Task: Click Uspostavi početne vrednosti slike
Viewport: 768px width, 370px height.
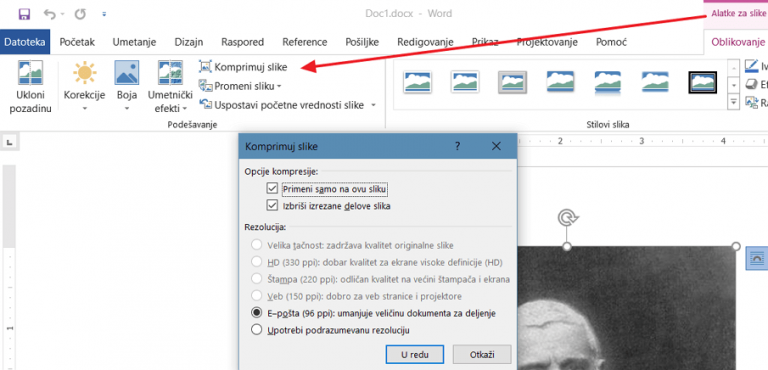Action: point(282,105)
